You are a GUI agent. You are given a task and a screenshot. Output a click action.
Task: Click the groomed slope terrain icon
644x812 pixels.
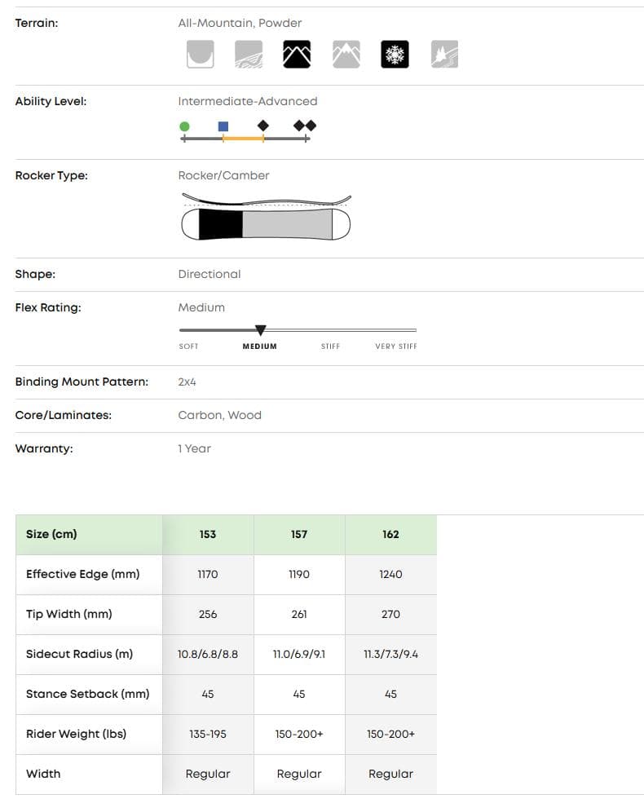coord(249,54)
